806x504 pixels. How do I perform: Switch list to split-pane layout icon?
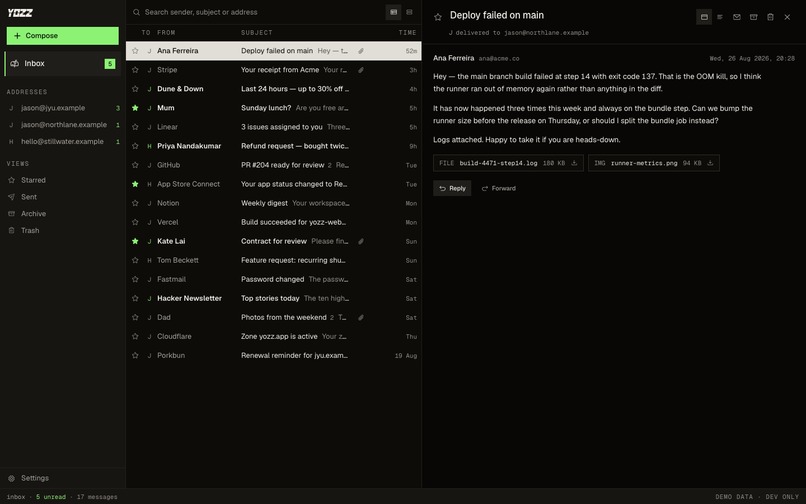pyautogui.click(x=393, y=12)
